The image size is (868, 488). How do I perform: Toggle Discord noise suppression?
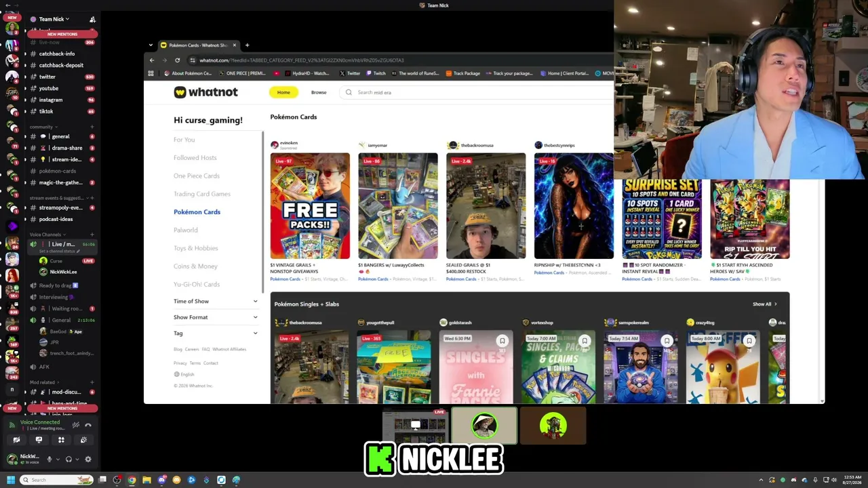75,425
